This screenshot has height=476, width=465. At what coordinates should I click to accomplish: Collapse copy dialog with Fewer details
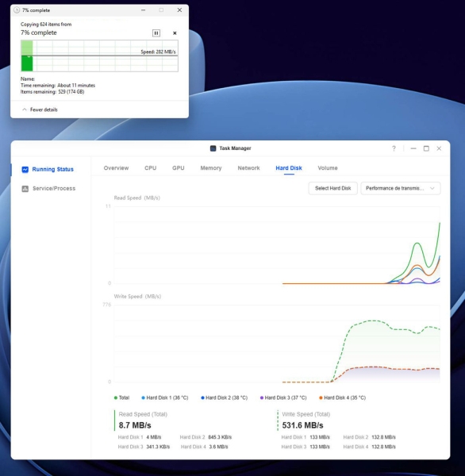click(x=40, y=109)
